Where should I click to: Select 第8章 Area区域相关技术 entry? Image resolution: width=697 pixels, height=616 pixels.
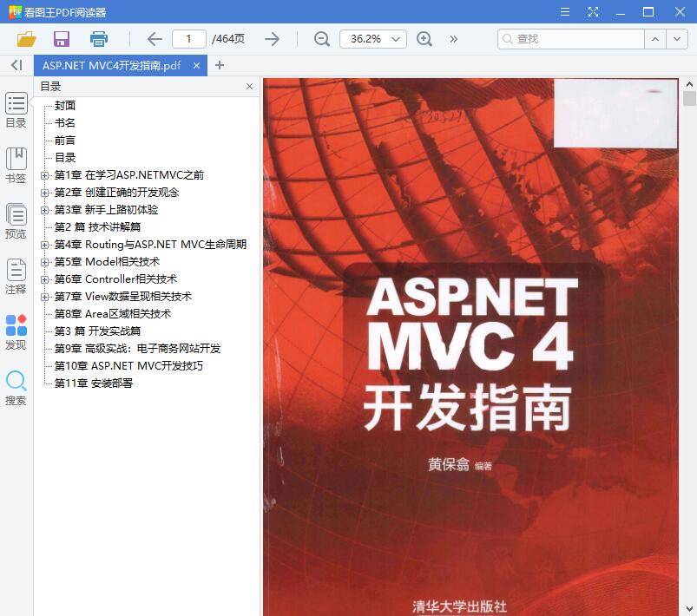coord(113,314)
